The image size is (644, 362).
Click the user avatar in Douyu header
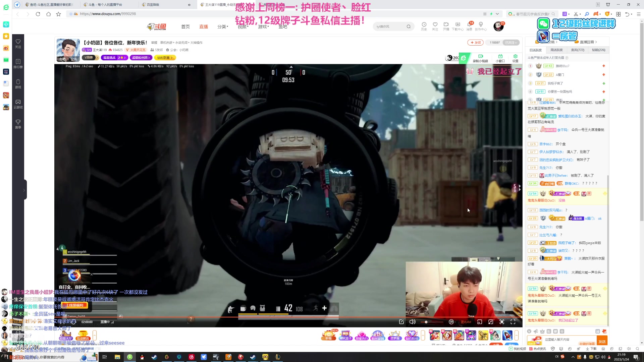498,26
